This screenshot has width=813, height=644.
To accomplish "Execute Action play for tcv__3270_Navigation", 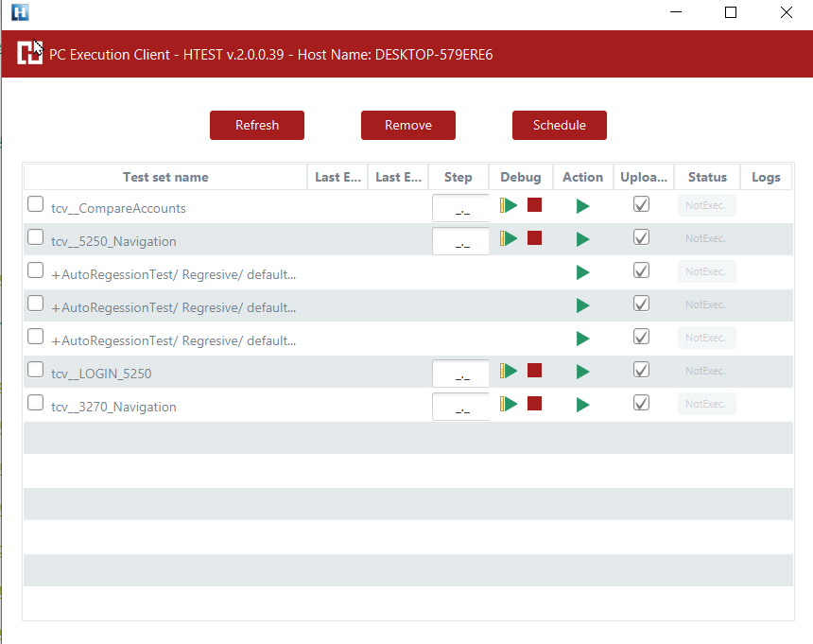I will 582,405.
